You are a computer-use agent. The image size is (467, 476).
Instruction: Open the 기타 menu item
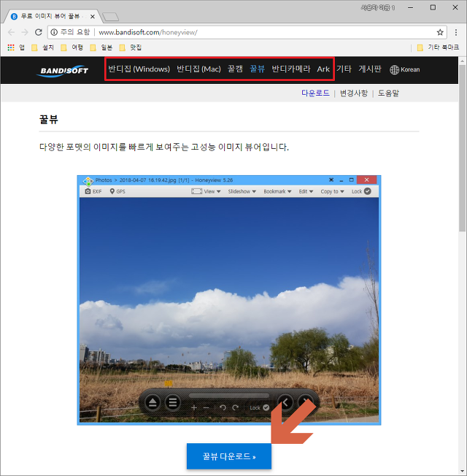pos(344,69)
